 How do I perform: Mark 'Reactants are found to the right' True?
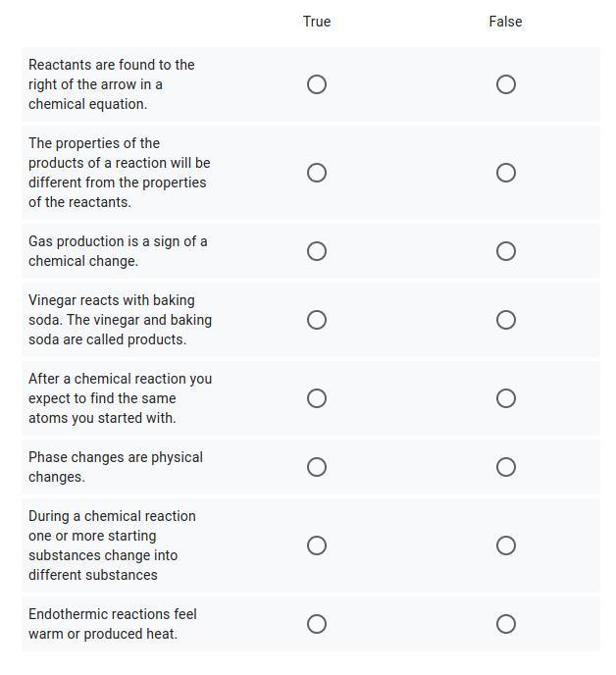click(317, 84)
